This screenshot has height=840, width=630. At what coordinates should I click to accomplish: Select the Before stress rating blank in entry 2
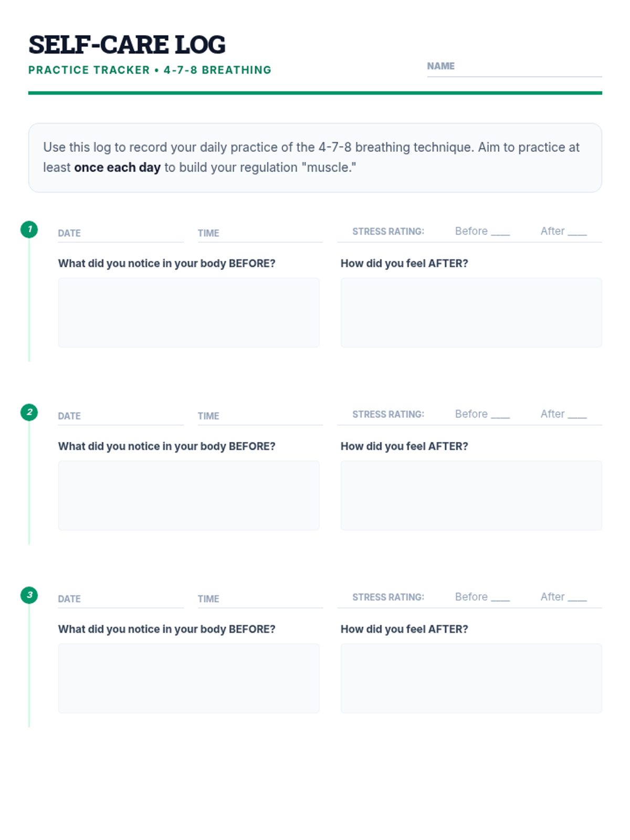(x=500, y=415)
